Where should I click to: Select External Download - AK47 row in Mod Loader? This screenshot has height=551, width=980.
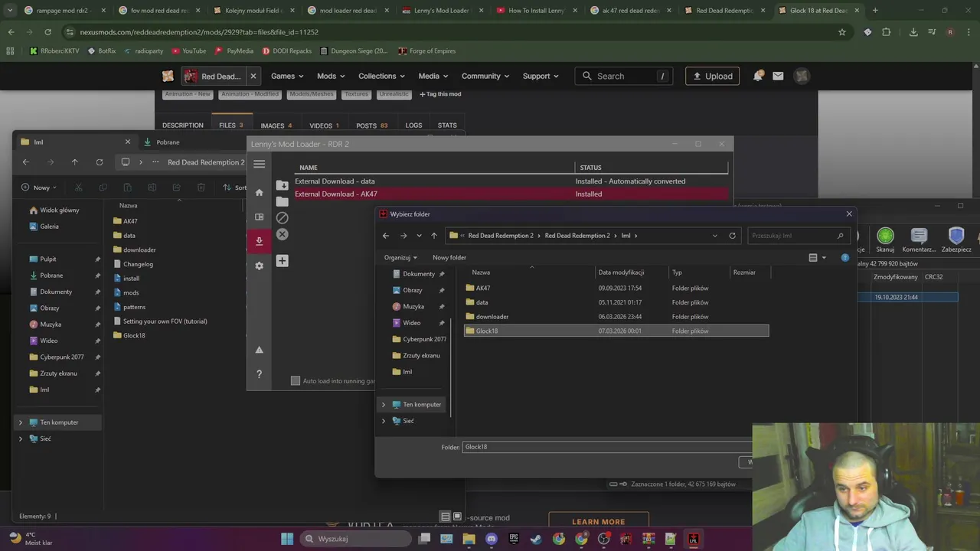tap(511, 194)
